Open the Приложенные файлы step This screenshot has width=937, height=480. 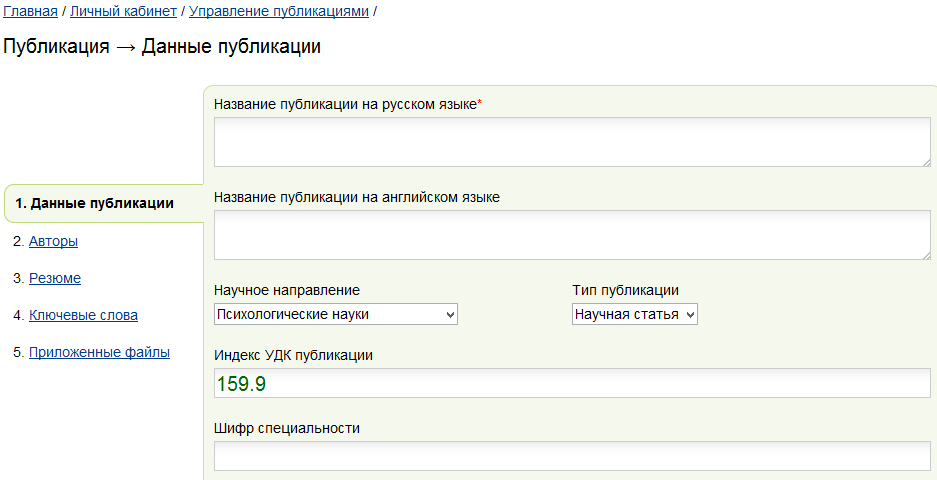coord(99,353)
